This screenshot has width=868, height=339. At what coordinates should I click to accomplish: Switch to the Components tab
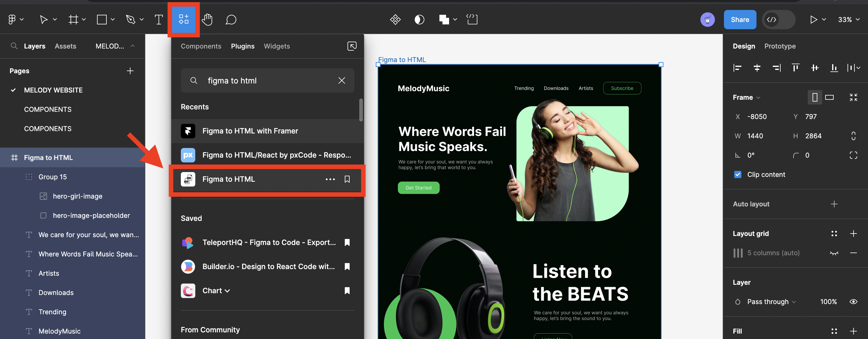201,46
